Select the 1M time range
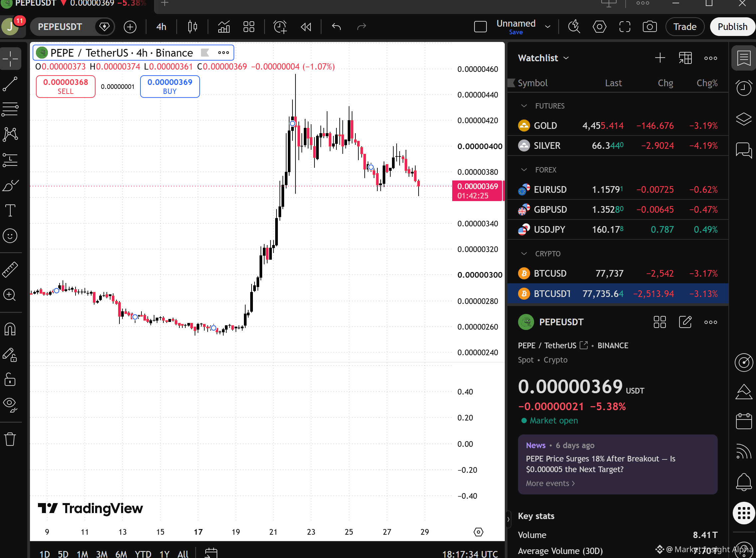 point(82,554)
